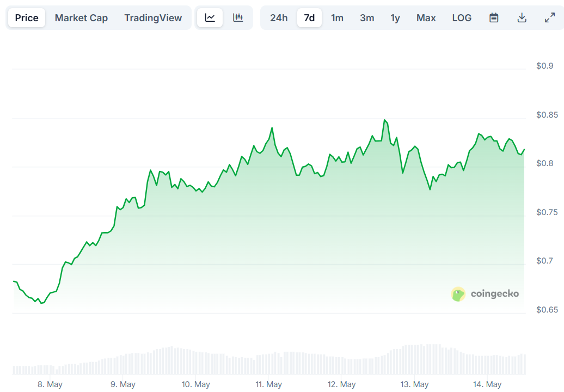Screen dimensions: 564x392
Task: Select the 1y time range
Action: pos(395,17)
